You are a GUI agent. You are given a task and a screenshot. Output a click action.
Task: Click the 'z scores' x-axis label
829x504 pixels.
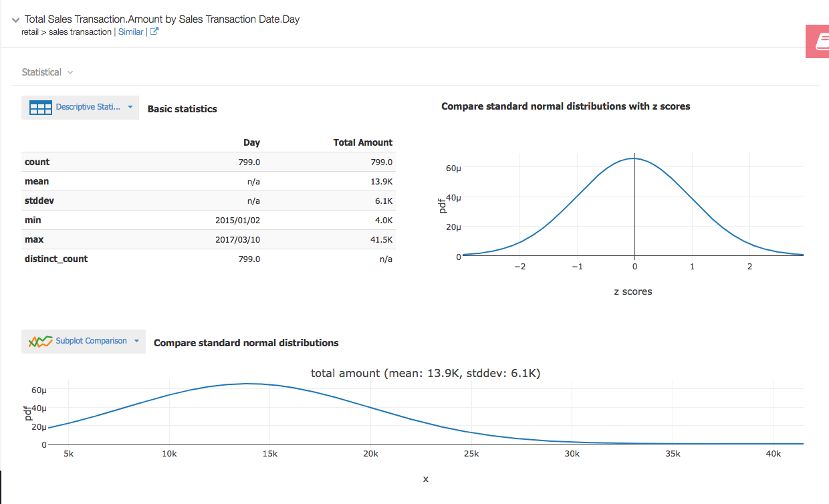(x=632, y=291)
